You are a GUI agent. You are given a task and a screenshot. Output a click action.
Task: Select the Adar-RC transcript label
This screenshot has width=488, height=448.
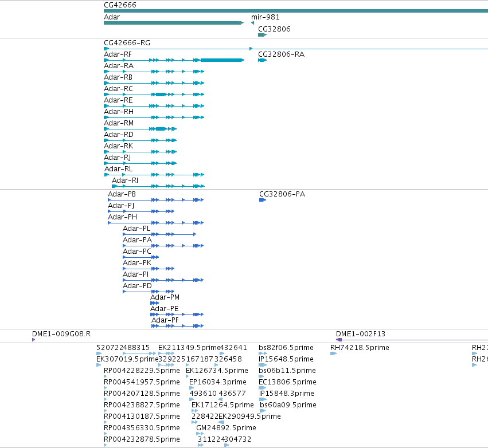coord(118,89)
